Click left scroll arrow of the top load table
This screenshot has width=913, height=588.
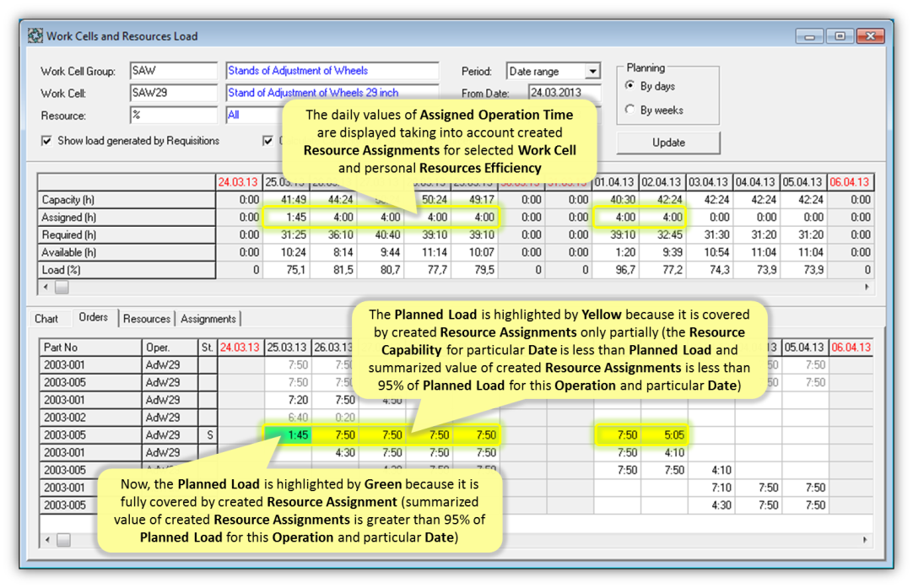[46, 287]
